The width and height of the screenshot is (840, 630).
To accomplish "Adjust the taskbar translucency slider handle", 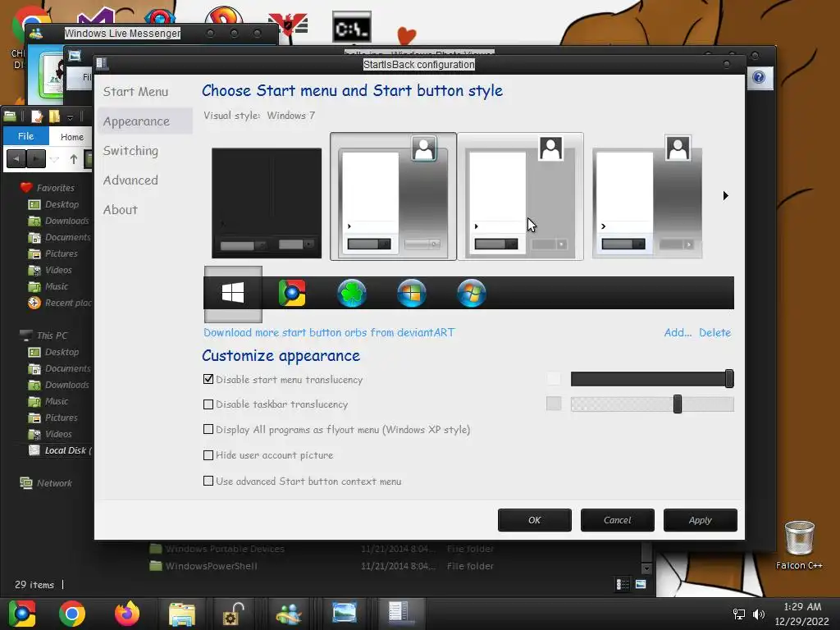I will point(678,404).
